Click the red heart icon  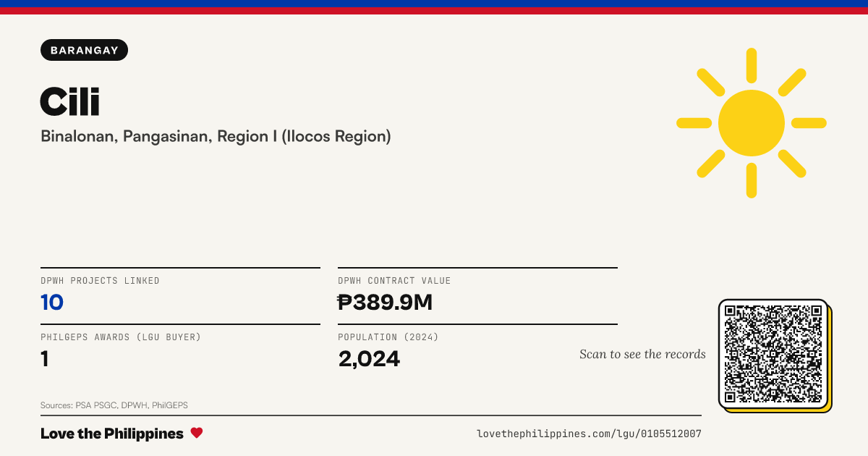tap(197, 433)
